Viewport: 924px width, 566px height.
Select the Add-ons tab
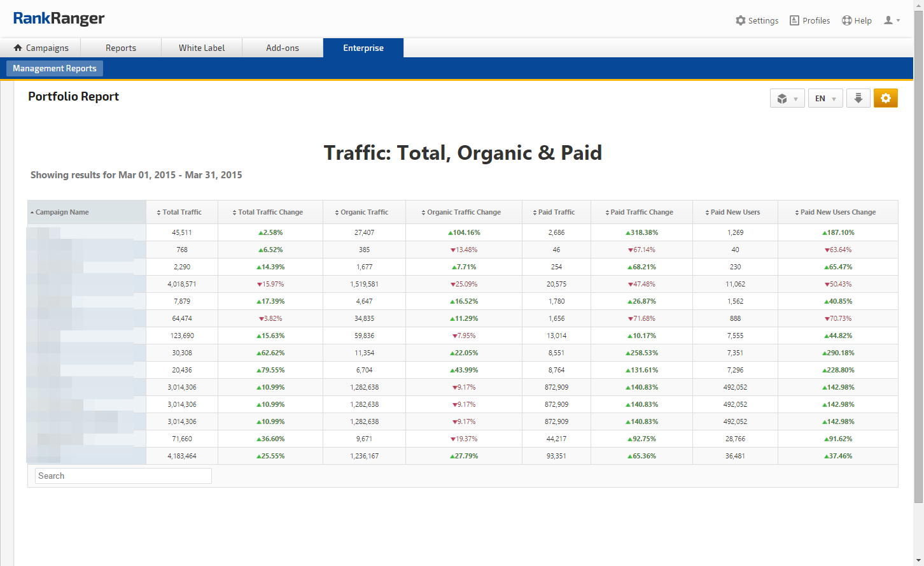pyautogui.click(x=283, y=48)
